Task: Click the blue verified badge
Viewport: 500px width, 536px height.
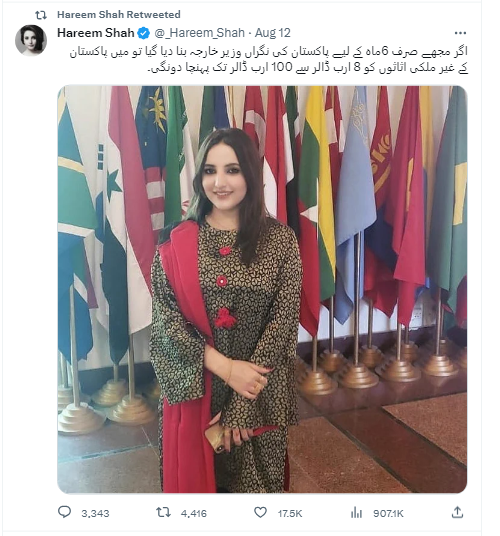Action: click(144, 33)
